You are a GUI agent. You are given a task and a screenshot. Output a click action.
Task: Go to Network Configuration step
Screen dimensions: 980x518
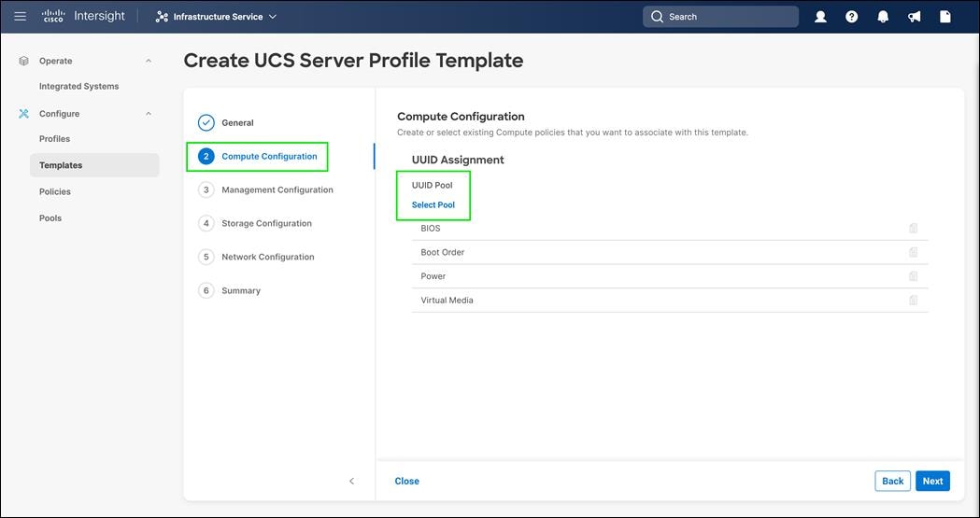click(267, 257)
